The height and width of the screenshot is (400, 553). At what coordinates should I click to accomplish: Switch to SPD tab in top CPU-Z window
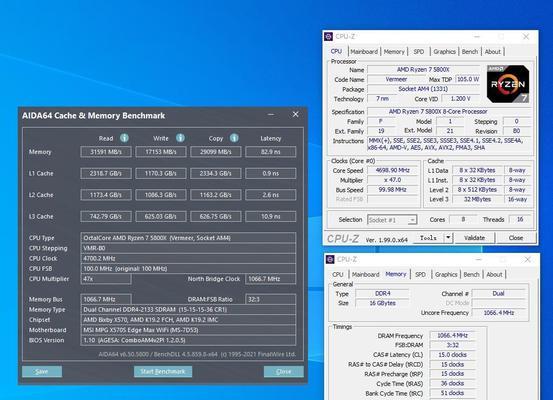419,51
